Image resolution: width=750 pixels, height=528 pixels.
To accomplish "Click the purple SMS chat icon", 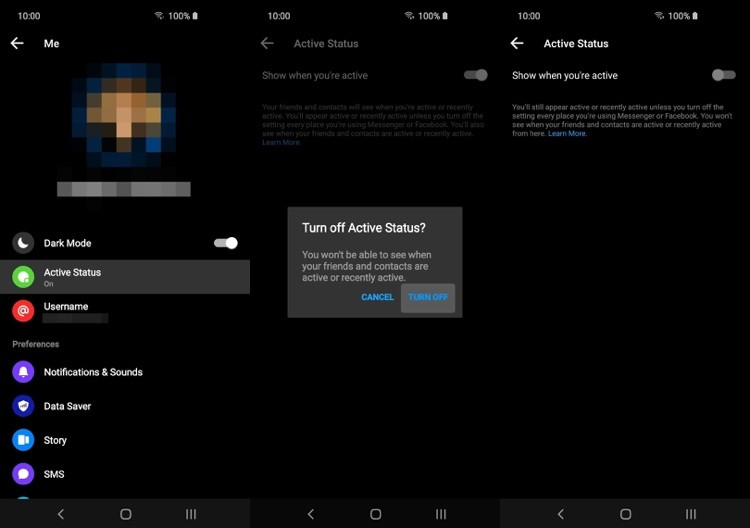I will 23,474.
